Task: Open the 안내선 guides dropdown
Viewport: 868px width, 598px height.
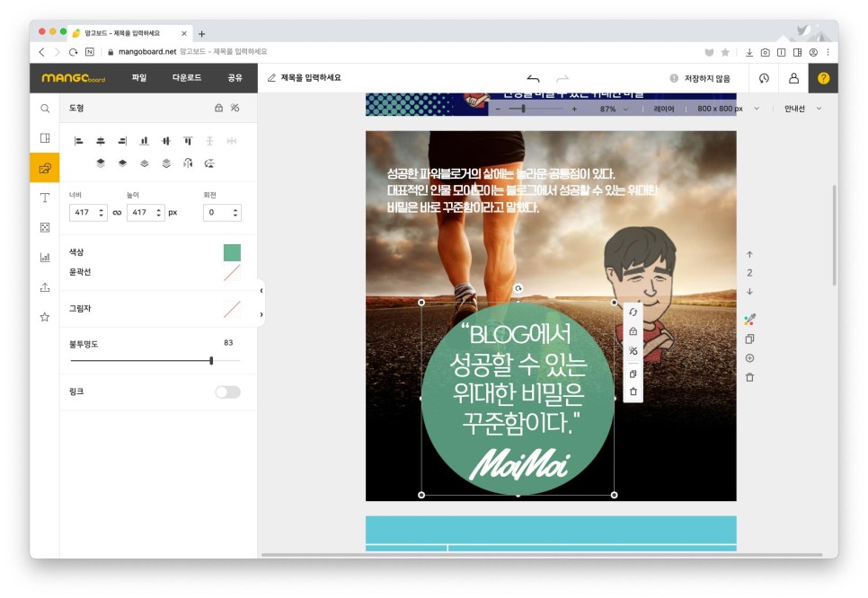Action: 799,109
